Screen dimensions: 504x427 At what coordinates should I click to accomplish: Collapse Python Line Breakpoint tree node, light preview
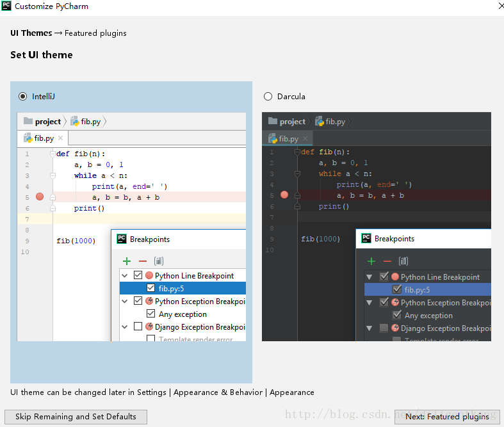point(125,276)
